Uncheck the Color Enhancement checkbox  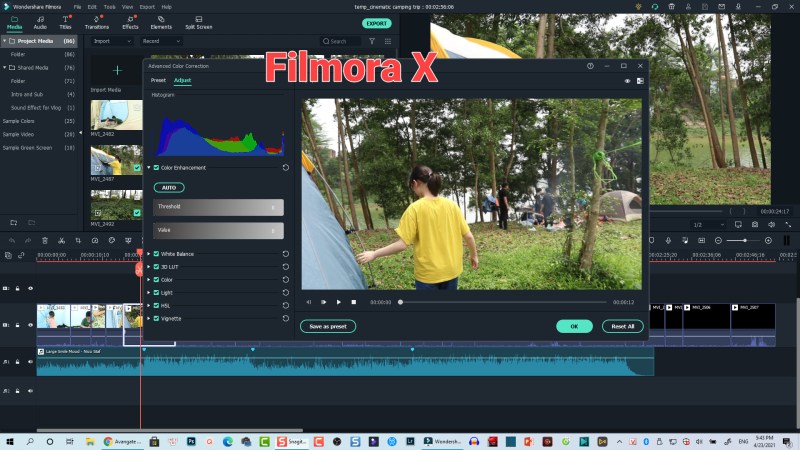click(156, 168)
